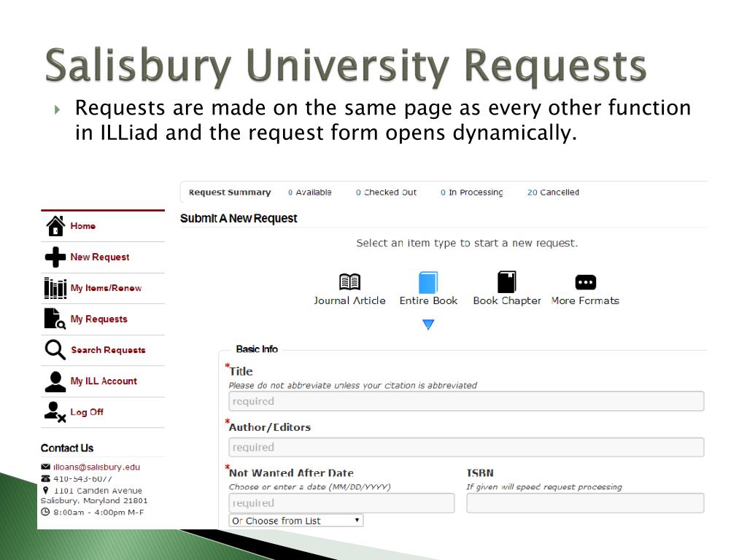747x560 pixels.
Task: Open the More Formats ellipsis icon
Action: click(x=586, y=282)
